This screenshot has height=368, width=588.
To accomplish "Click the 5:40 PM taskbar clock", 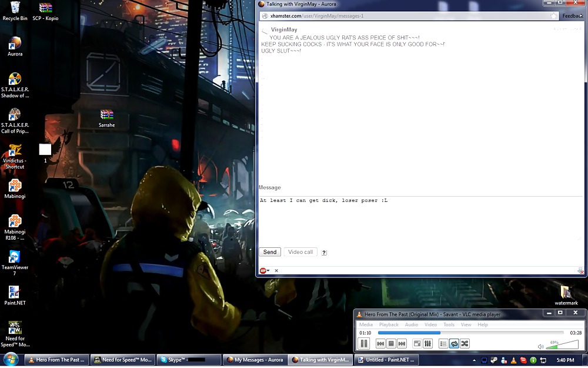I will point(565,360).
